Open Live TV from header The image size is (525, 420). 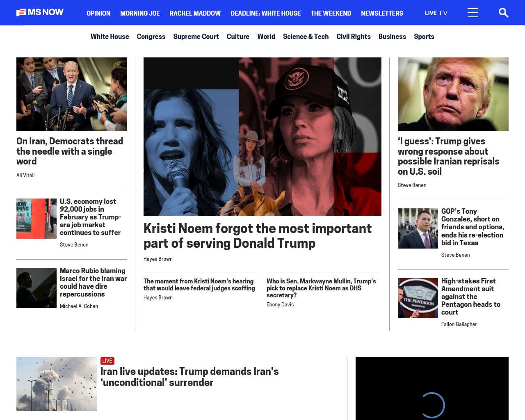pyautogui.click(x=436, y=13)
